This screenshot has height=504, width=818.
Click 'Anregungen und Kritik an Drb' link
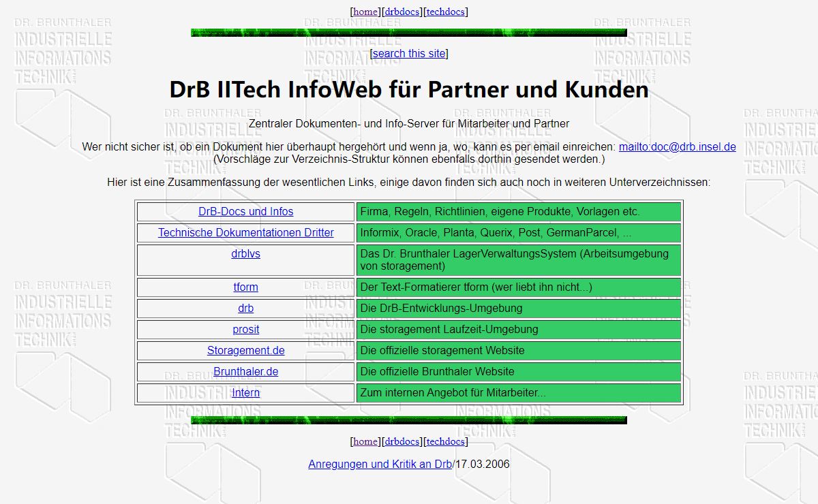[x=380, y=464]
